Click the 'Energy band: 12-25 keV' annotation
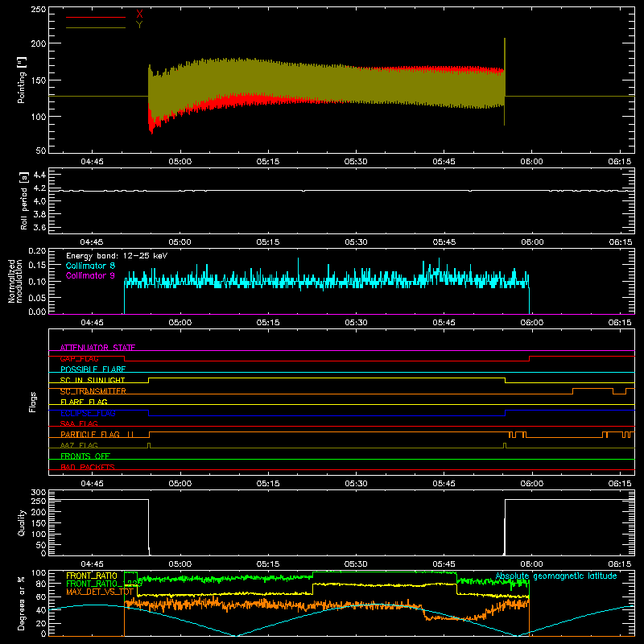This screenshot has height=644, width=644. point(117,256)
